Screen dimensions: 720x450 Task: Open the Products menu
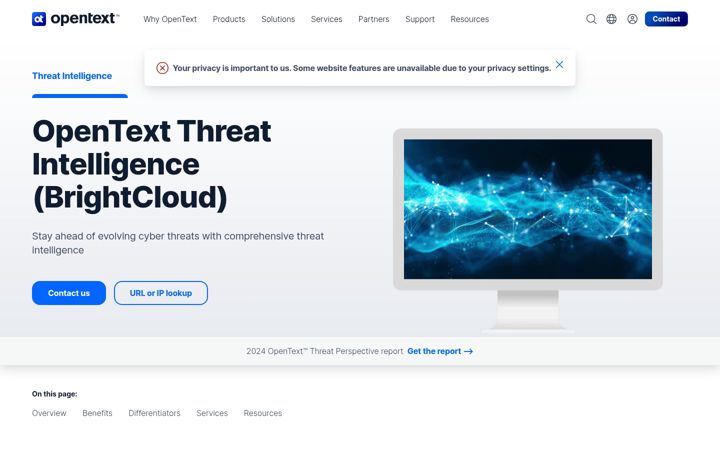click(229, 19)
